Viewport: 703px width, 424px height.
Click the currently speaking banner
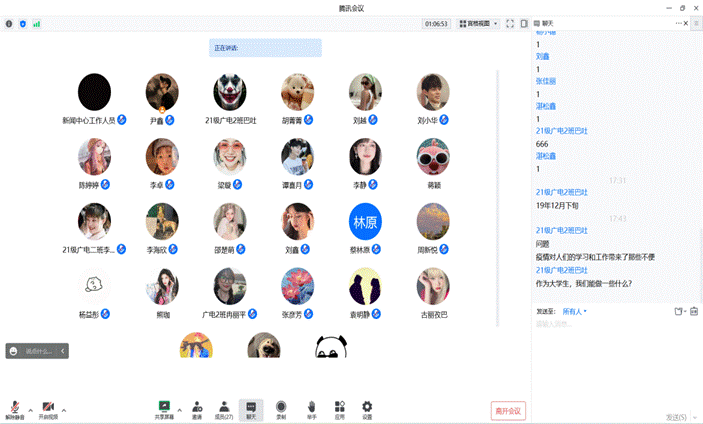[265, 48]
